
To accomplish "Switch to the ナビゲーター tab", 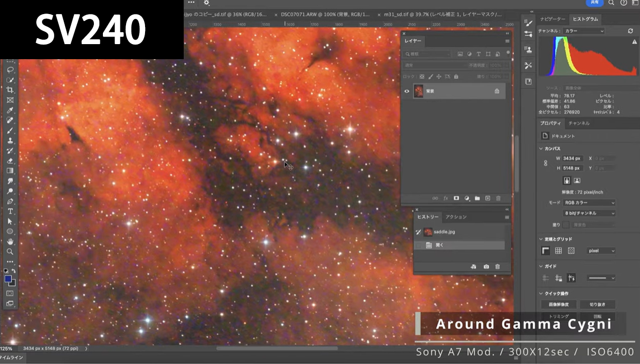I will tap(553, 19).
